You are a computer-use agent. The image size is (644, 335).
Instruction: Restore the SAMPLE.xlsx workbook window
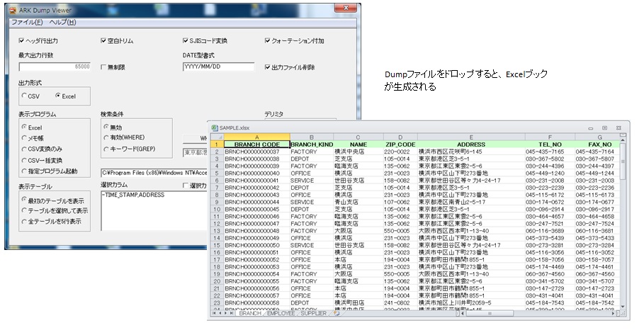click(x=604, y=127)
